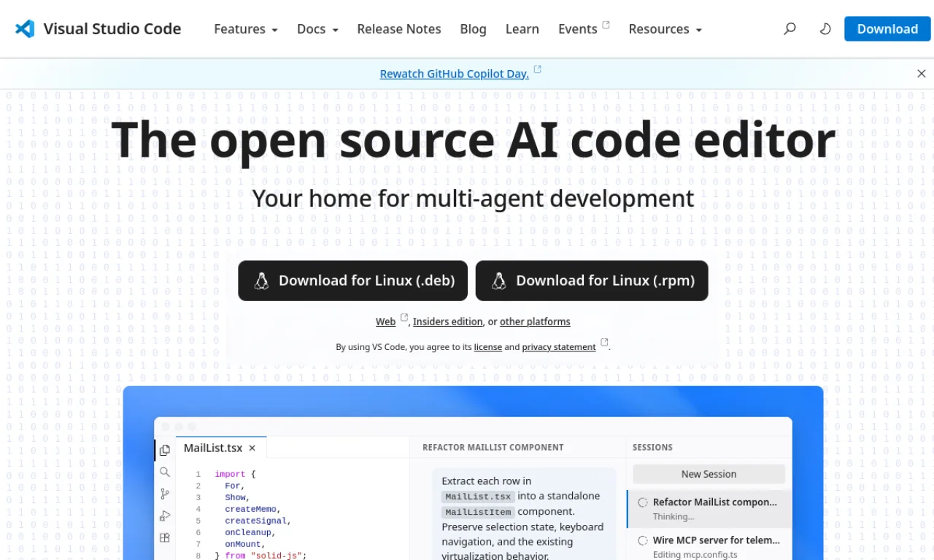The height and width of the screenshot is (560, 934).
Task: Click the Explorer files icon in the editor sidebar
Action: click(x=165, y=450)
